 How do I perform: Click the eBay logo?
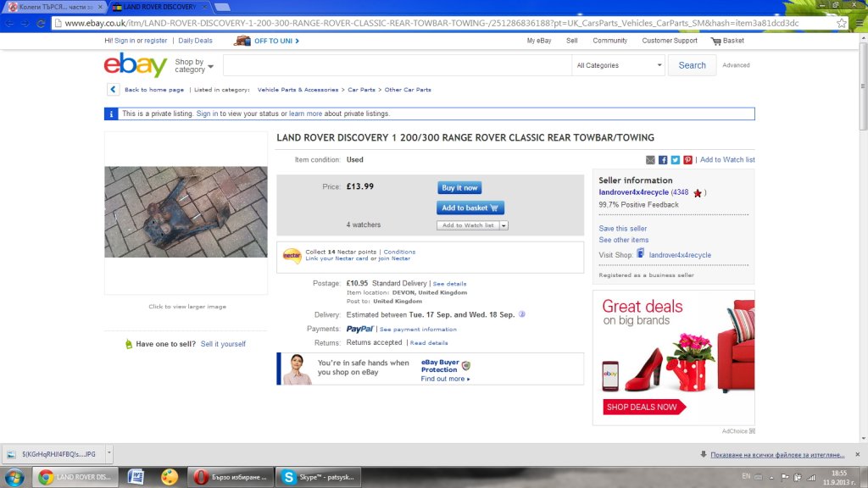tap(135, 65)
